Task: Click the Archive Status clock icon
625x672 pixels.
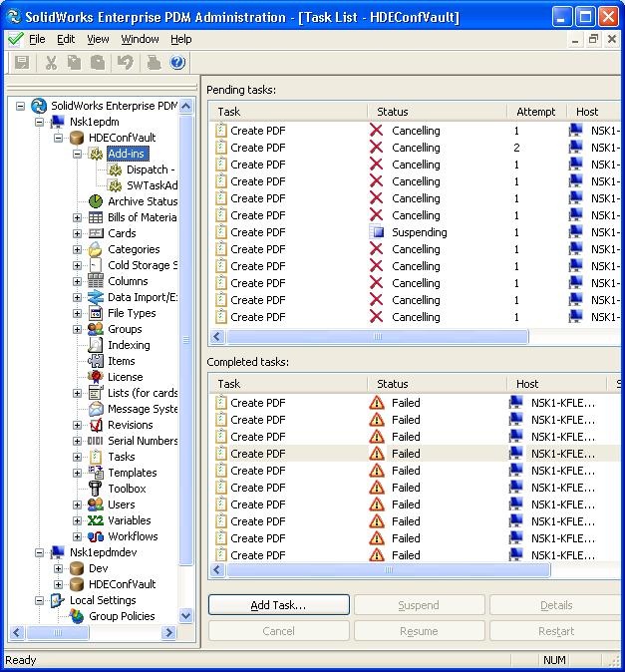Action: coord(96,201)
